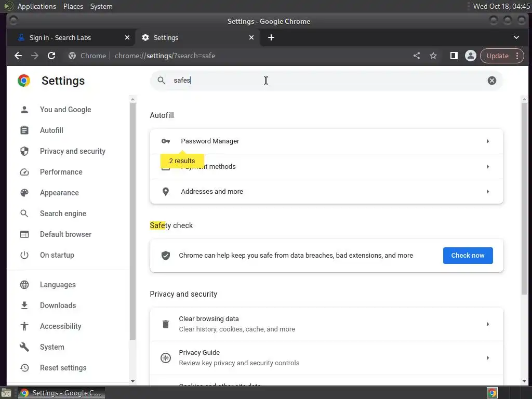
Task: Click the trash icon for Clear browsing data
Action: [166, 324]
